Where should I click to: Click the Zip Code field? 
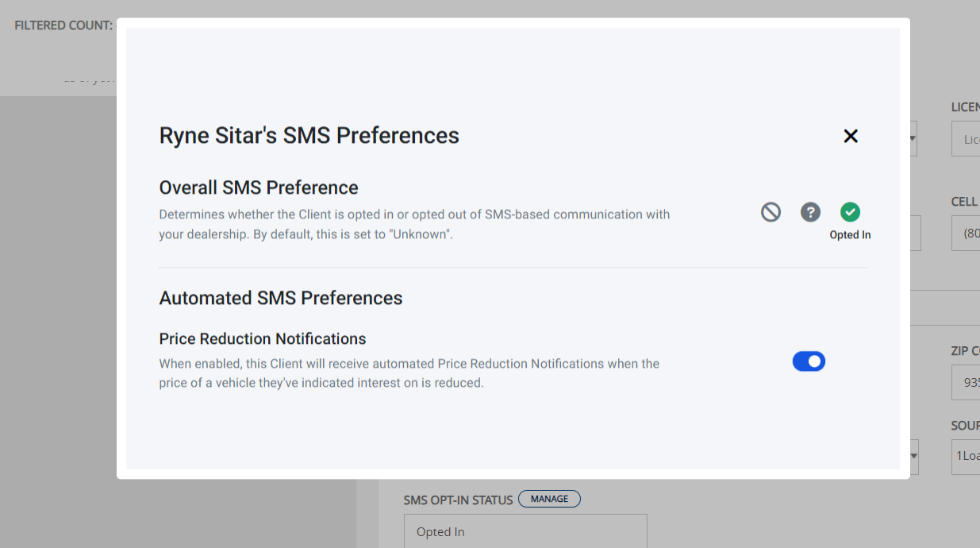(x=966, y=382)
